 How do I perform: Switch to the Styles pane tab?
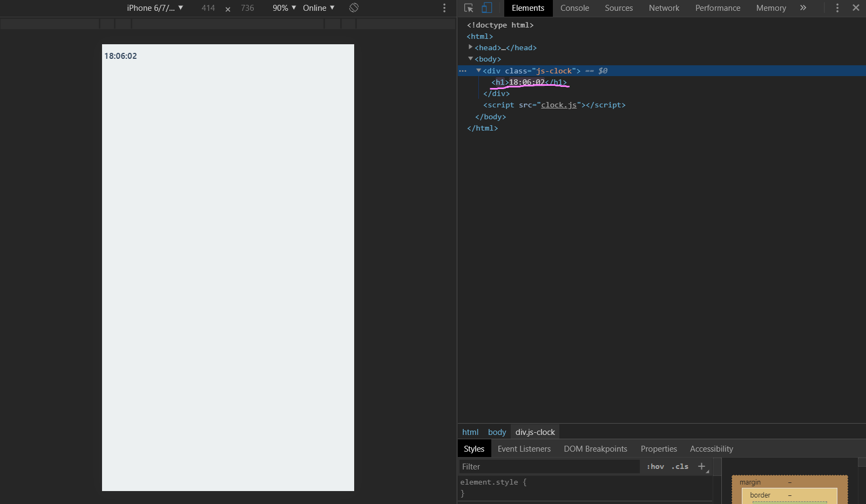(474, 449)
